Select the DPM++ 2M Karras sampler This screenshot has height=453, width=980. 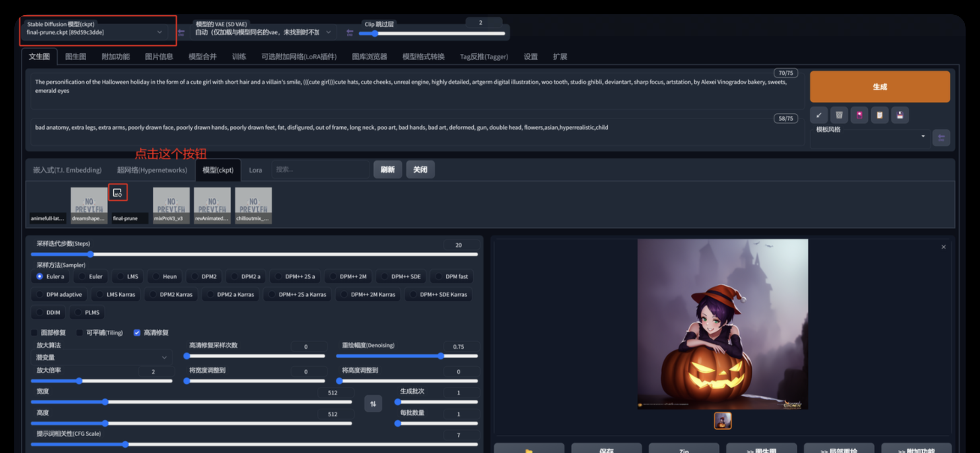coord(368,294)
